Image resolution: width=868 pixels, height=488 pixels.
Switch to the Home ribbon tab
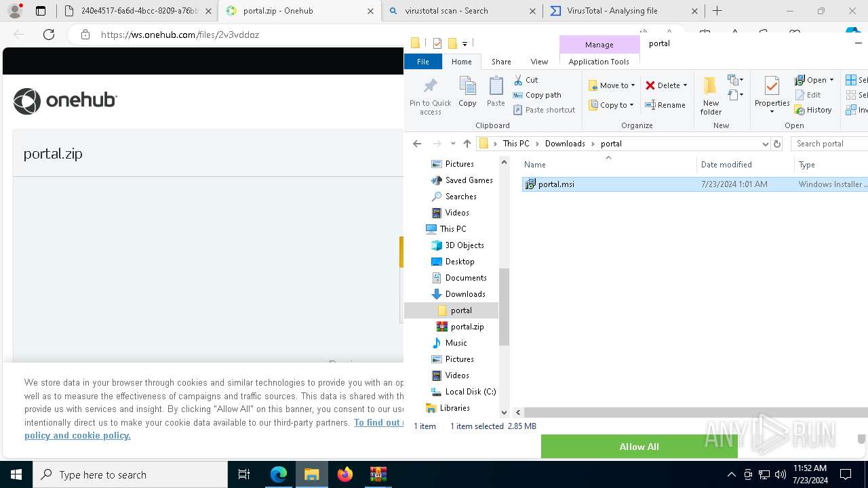pos(461,62)
